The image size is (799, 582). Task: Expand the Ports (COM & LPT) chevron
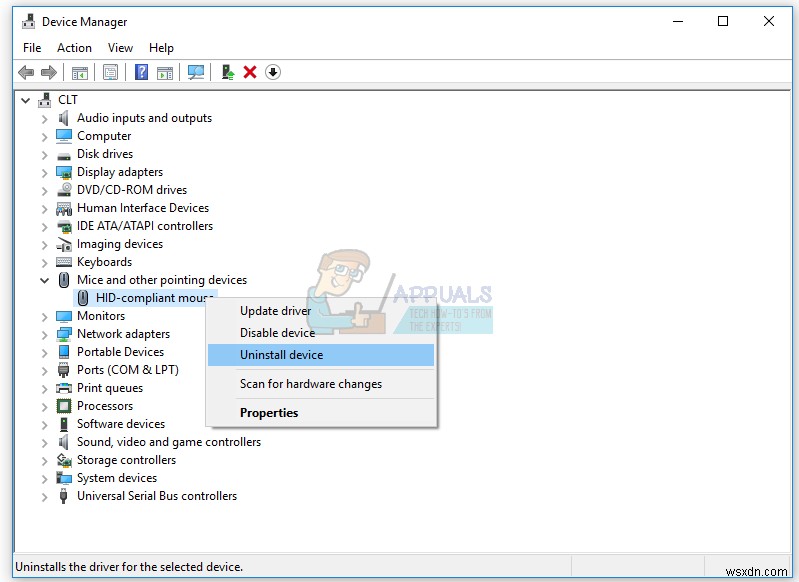coord(44,371)
